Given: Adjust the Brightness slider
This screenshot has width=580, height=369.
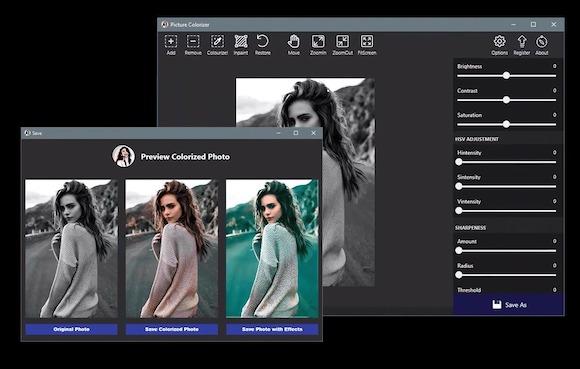Looking at the screenshot, I should pos(506,76).
